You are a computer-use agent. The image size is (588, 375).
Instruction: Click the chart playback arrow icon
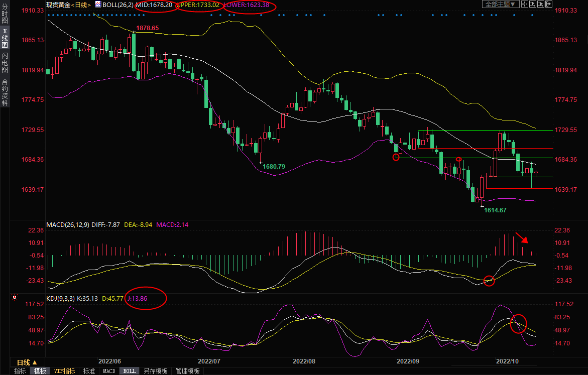point(541,4)
